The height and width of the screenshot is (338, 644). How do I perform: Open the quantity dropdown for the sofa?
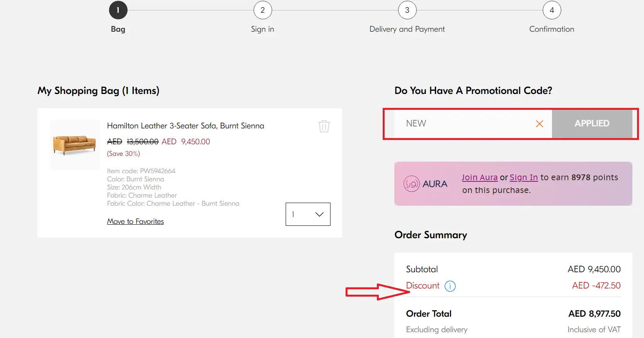[x=308, y=214]
